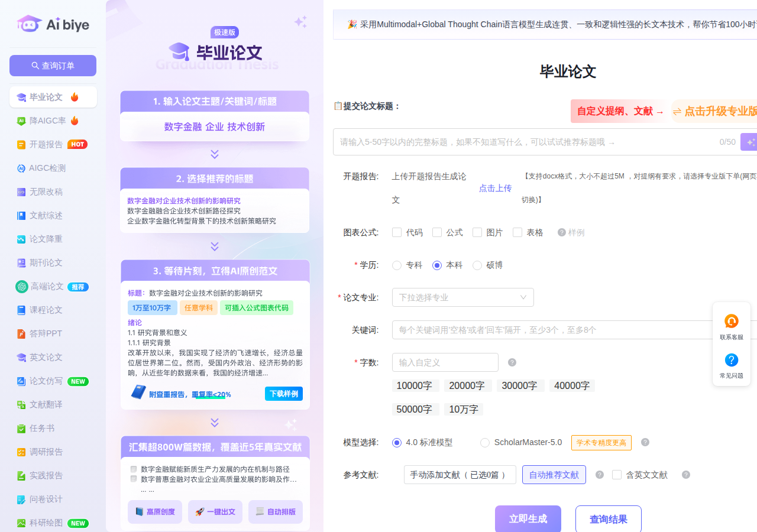
Task: Choose the 10000字 word count option
Action: point(415,385)
